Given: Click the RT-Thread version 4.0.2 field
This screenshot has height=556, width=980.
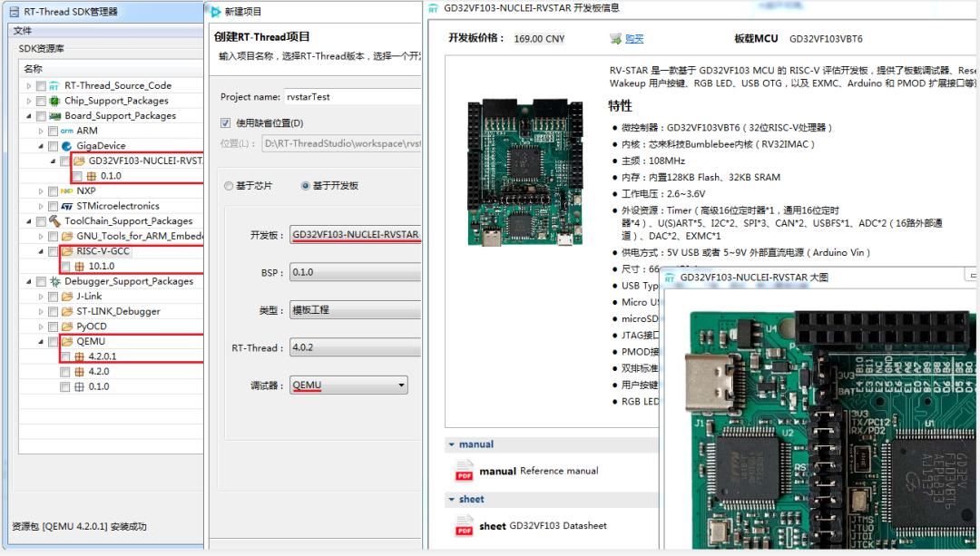Looking at the screenshot, I should click(356, 347).
